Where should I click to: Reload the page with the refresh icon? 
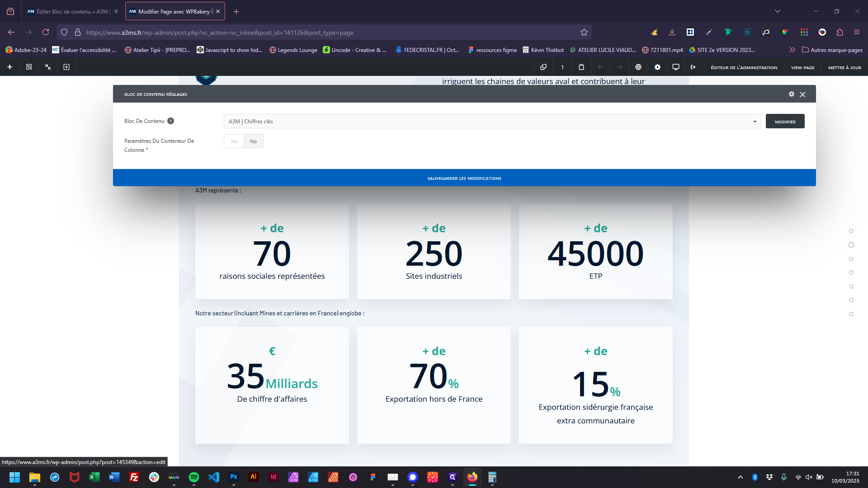pos(46,32)
